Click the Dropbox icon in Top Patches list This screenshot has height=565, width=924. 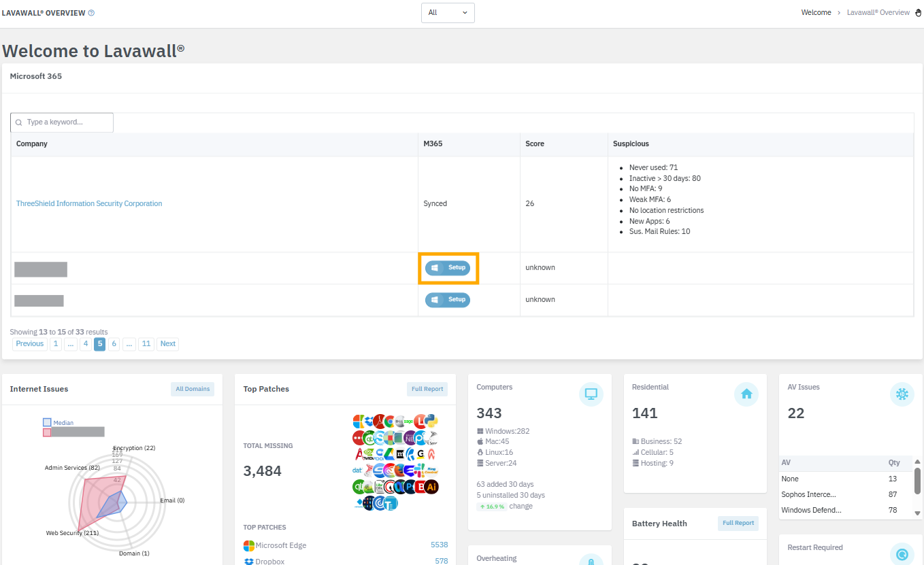coord(248,561)
